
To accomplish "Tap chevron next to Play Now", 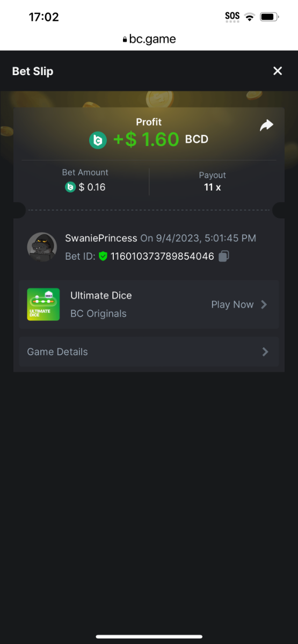I will coord(264,304).
